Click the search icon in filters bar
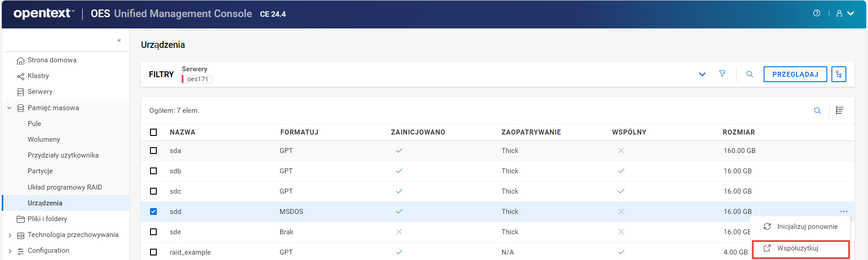Image resolution: width=868 pixels, height=260 pixels. click(x=750, y=74)
